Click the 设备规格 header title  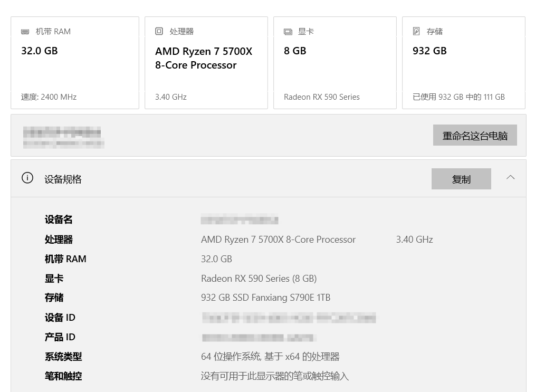pos(63,179)
